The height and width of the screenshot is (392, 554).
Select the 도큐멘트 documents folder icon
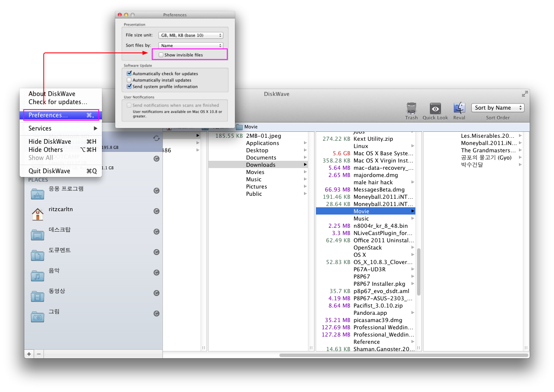pyautogui.click(x=38, y=255)
